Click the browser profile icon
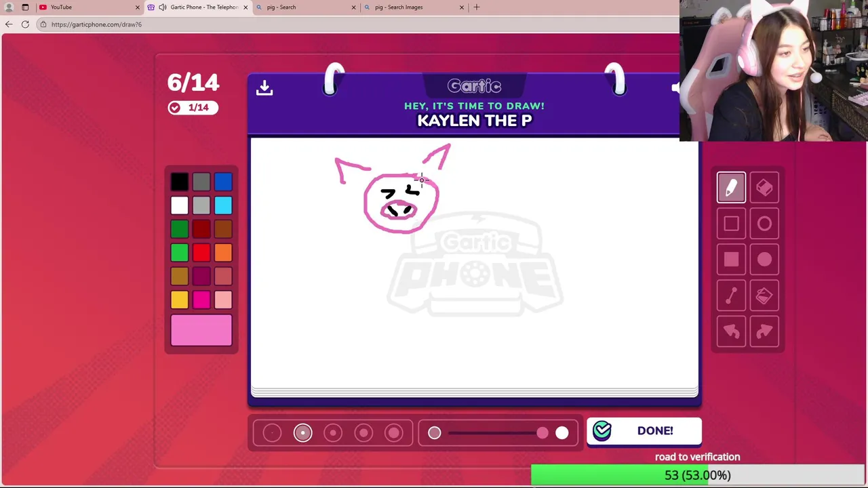Image resolution: width=868 pixels, height=488 pixels. (x=9, y=7)
